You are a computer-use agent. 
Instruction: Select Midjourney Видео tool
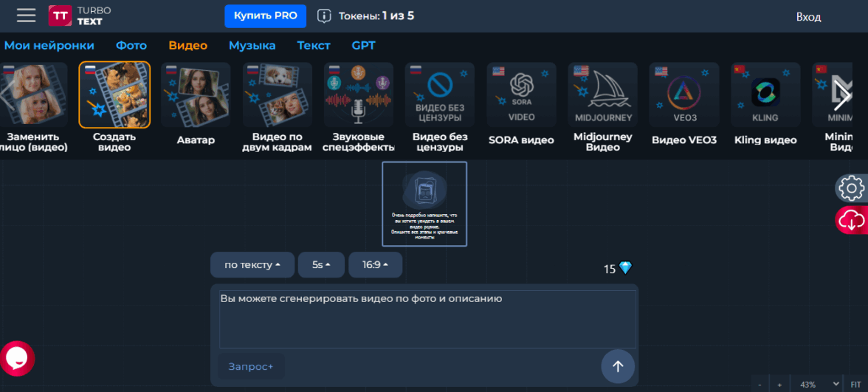[603, 108]
